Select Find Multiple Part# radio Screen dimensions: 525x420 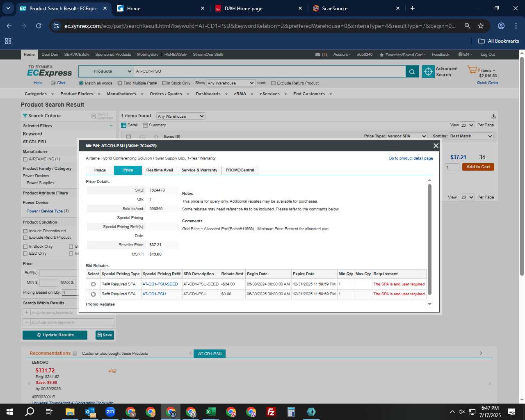[x=120, y=83]
